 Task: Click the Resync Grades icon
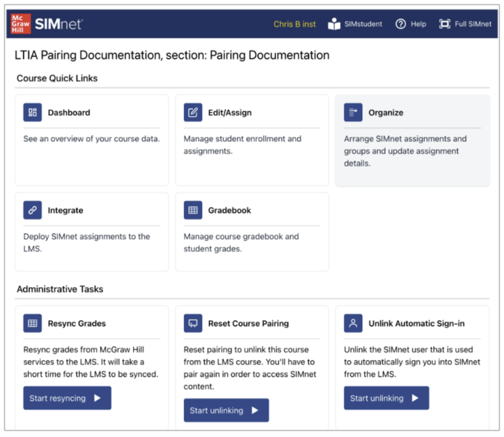click(32, 323)
